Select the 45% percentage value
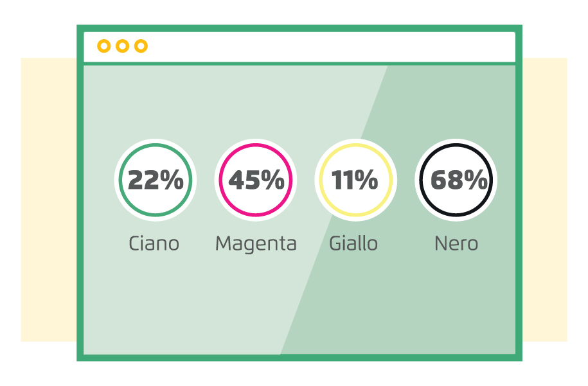The height and width of the screenshot is (386, 588). 256,180
